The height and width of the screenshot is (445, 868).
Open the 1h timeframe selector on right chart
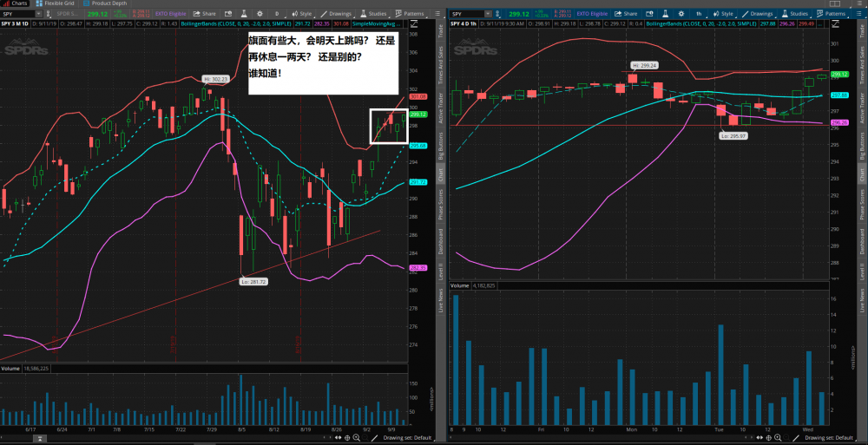(699, 14)
